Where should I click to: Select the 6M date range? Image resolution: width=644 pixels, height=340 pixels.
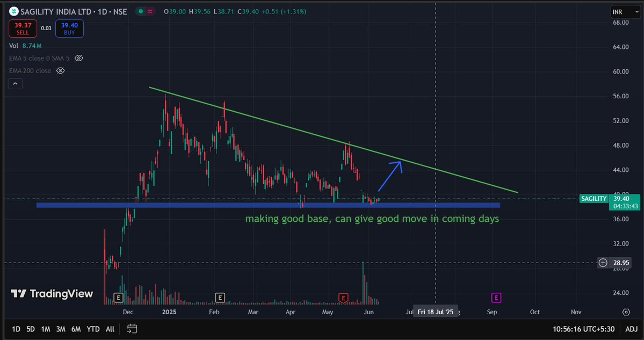[76, 329]
